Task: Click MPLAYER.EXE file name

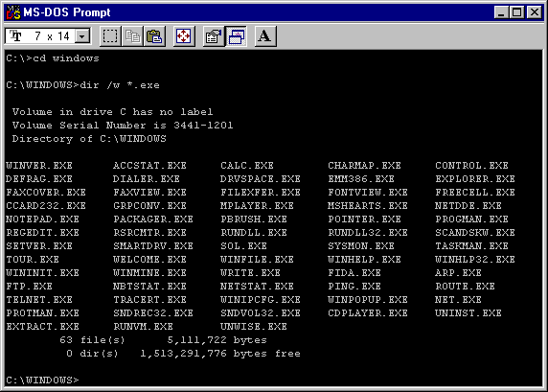Action: click(257, 206)
